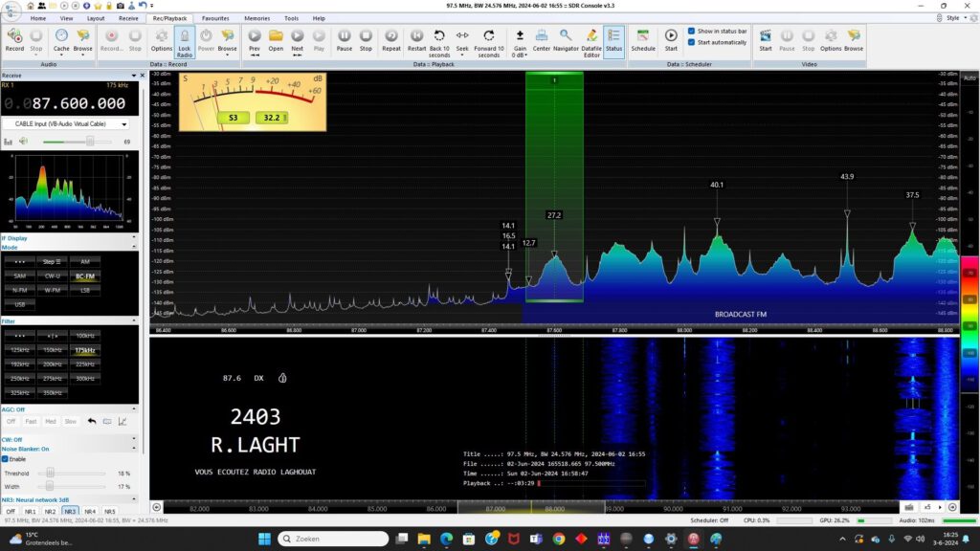
Task: Click the Audio Record icon
Action: pyautogui.click(x=14, y=38)
